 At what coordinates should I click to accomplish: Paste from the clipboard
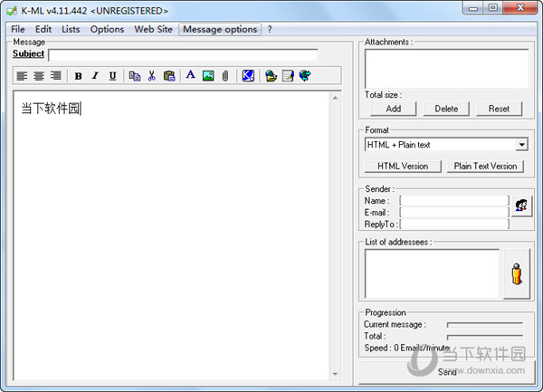click(x=169, y=76)
